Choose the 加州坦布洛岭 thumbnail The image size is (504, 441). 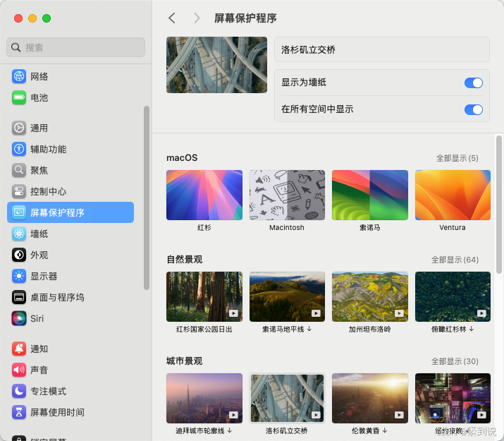pyautogui.click(x=370, y=296)
